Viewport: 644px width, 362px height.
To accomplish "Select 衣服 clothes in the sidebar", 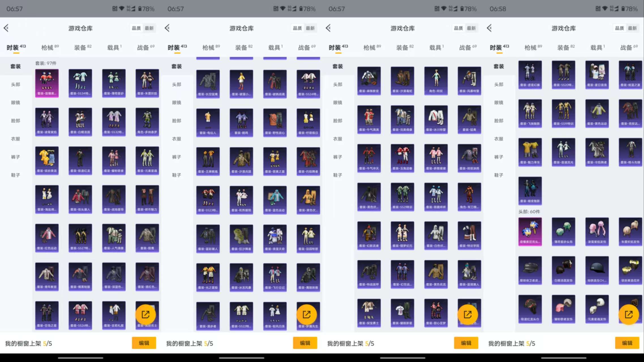I will [16, 139].
